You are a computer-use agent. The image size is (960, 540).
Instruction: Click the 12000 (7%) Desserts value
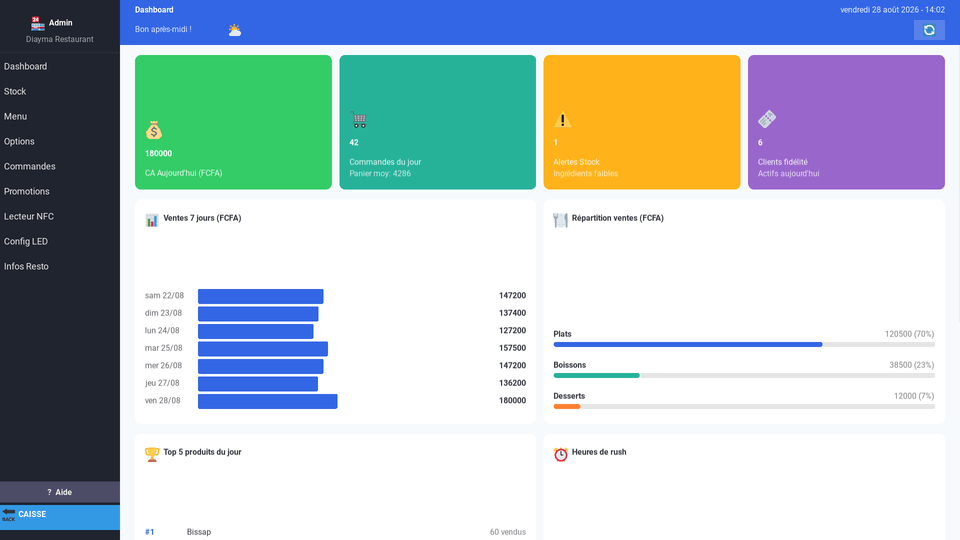coord(914,396)
